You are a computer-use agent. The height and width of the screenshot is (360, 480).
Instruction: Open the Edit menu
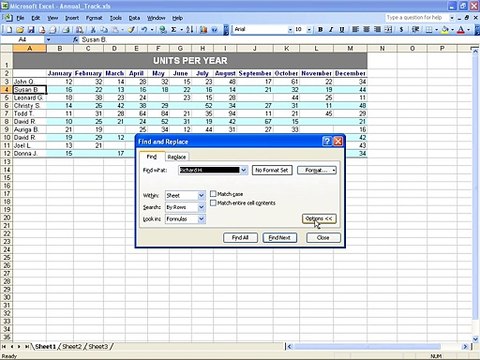[x=36, y=18]
